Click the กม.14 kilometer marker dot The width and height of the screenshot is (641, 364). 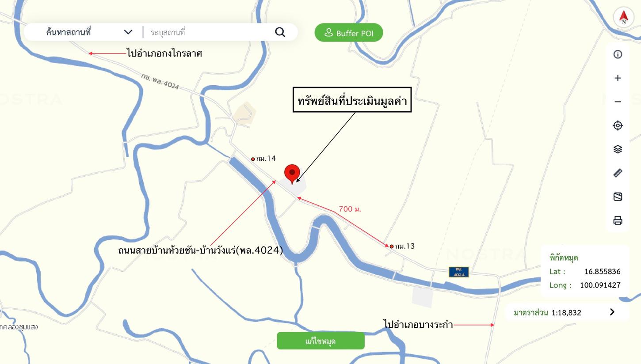253,159
